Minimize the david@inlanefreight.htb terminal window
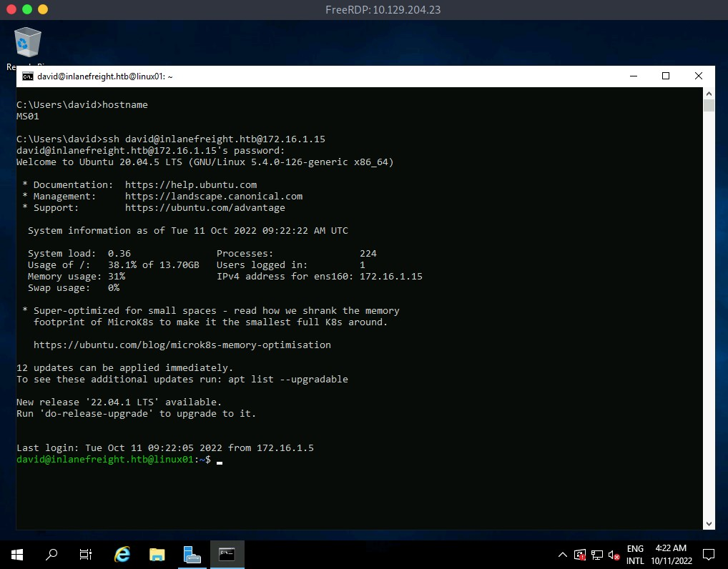Viewport: 728px width, 569px height. [x=632, y=76]
